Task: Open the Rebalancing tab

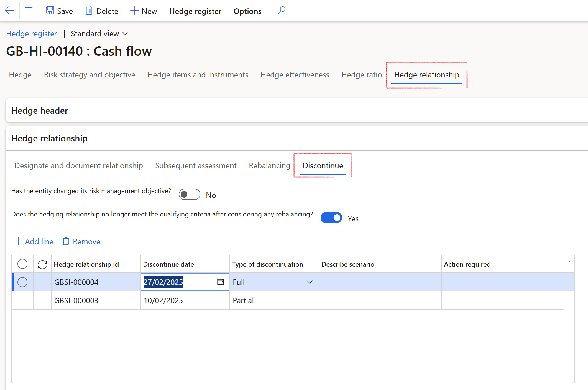Action: 270,165
